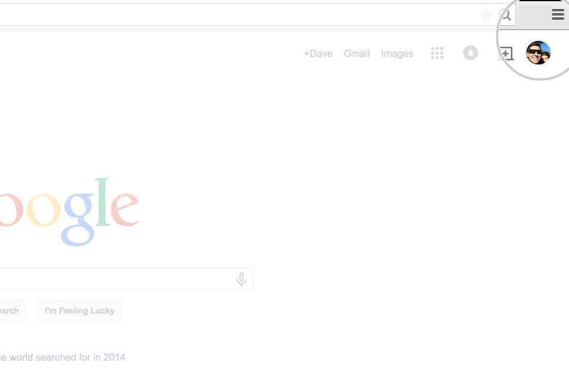Click the magnifier icon in the address bar
This screenshot has width=569, height=392.
click(505, 15)
